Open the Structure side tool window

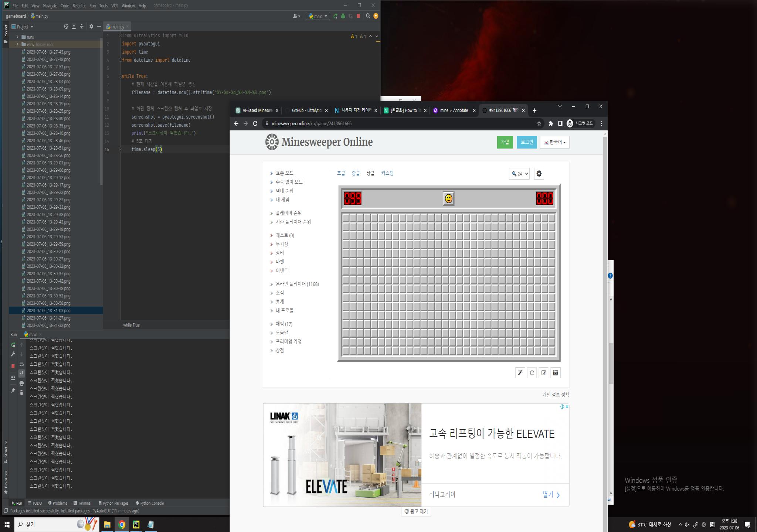click(x=6, y=451)
